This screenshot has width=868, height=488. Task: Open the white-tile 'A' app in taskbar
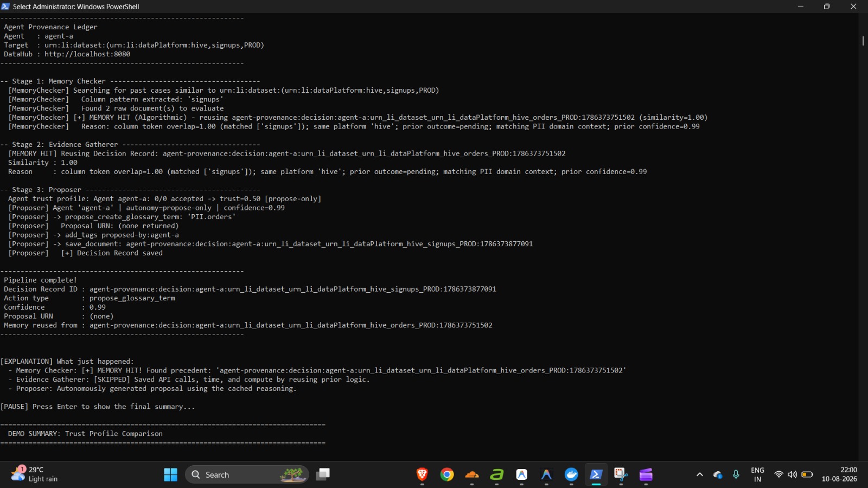click(522, 474)
